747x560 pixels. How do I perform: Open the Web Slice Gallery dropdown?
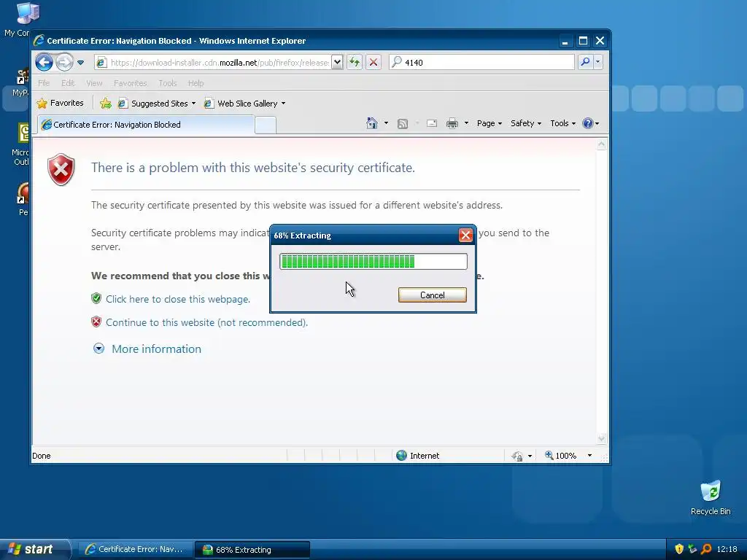[x=245, y=104]
